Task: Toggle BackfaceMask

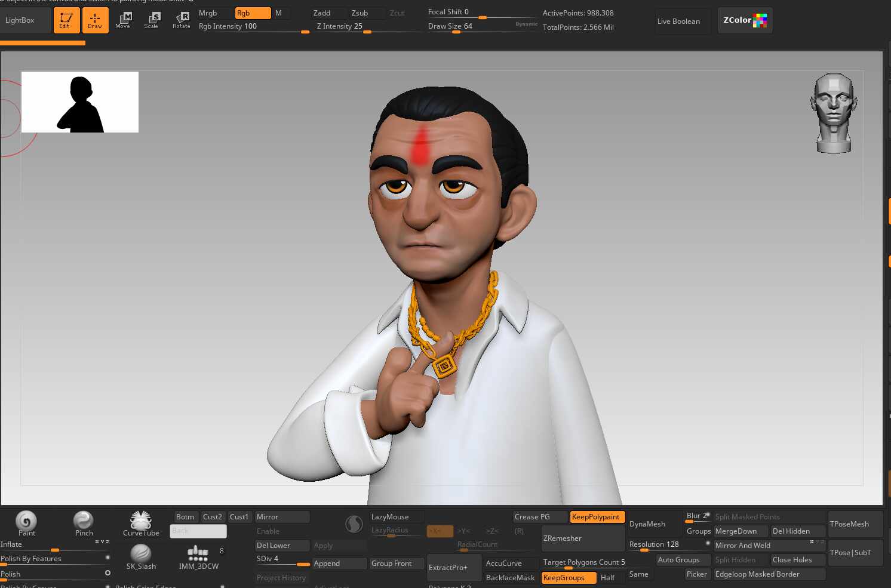Action: (x=511, y=578)
